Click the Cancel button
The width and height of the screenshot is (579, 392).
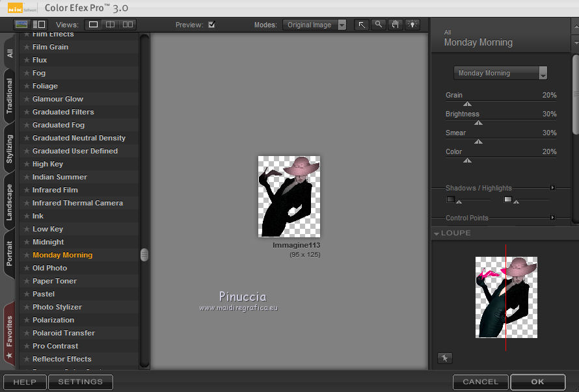[x=480, y=382]
